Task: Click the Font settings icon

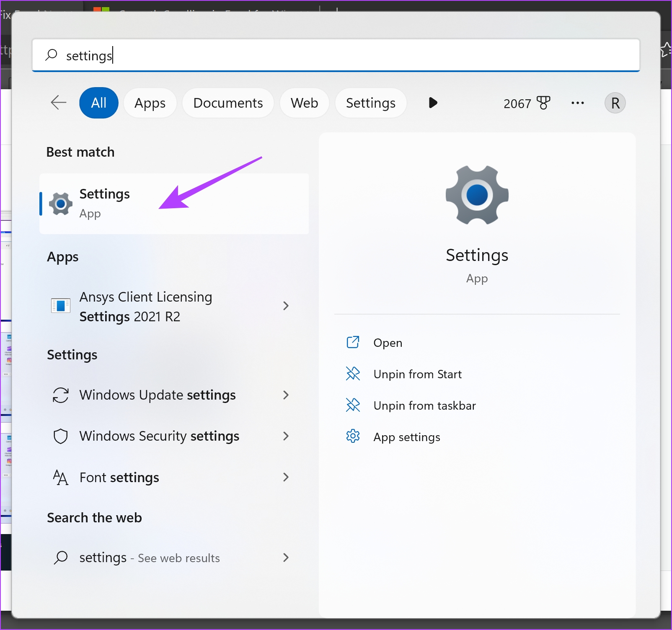Action: click(61, 477)
